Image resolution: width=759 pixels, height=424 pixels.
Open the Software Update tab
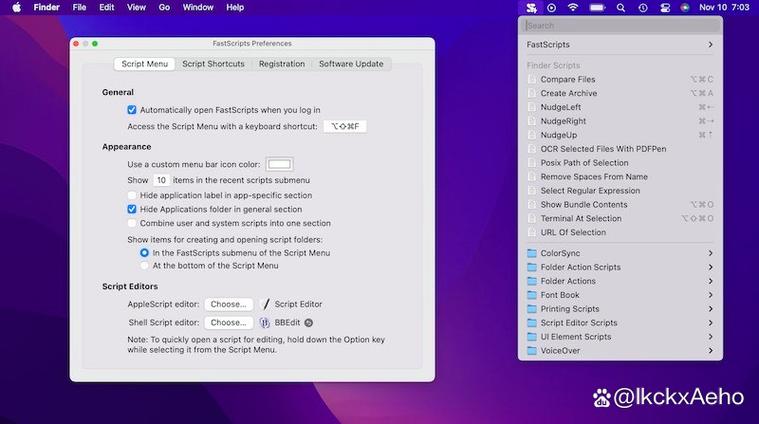(x=351, y=64)
